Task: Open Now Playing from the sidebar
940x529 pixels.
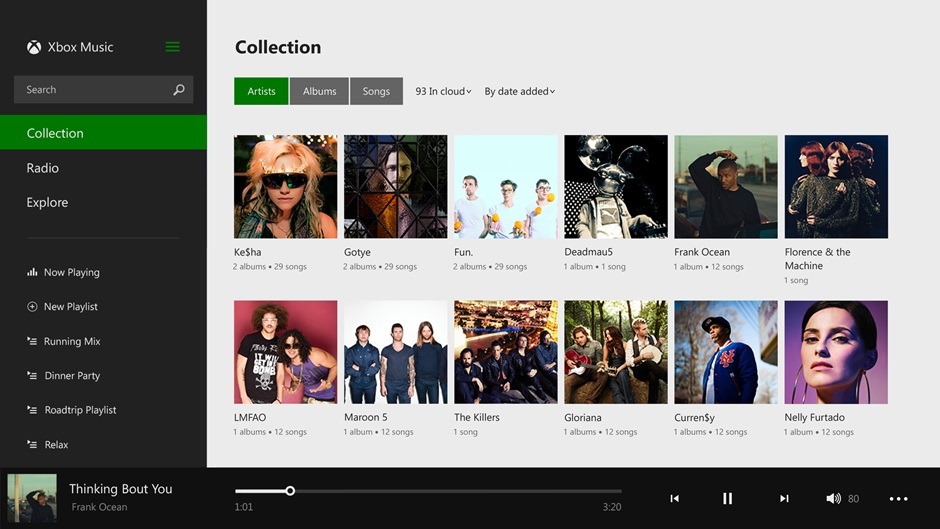Action: 70,272
